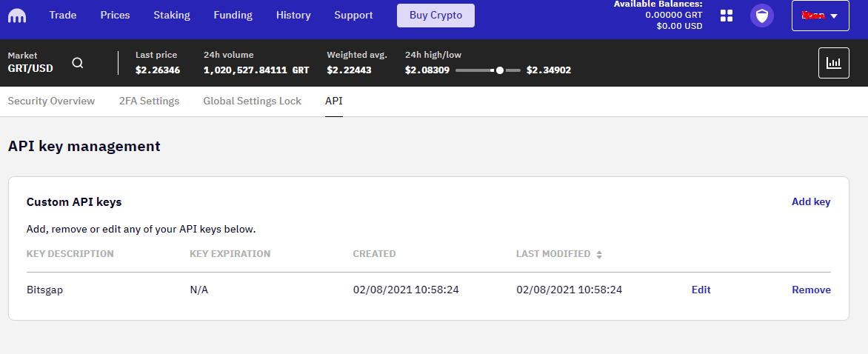Switch to 2FA Settings tab
Image resolution: width=868 pixels, height=354 pixels.
click(149, 101)
